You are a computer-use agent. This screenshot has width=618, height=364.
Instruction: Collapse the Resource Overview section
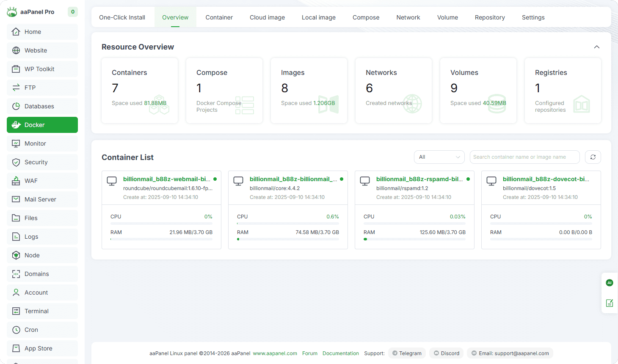point(596,47)
